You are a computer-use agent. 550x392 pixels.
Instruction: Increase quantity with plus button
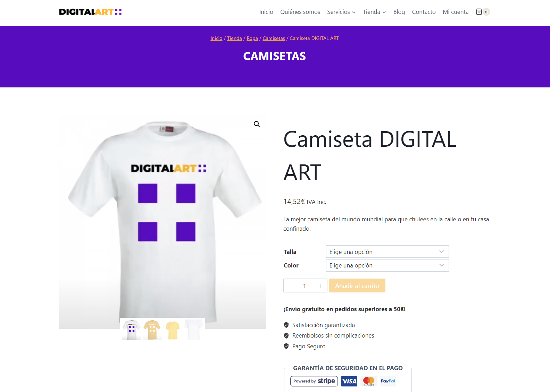[320, 286]
